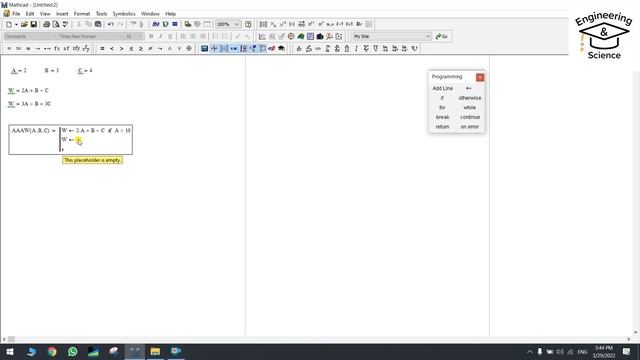This screenshot has width=640, height=360.
Task: Insert range variable m..n operator
Action: pyautogui.click(x=330, y=24)
